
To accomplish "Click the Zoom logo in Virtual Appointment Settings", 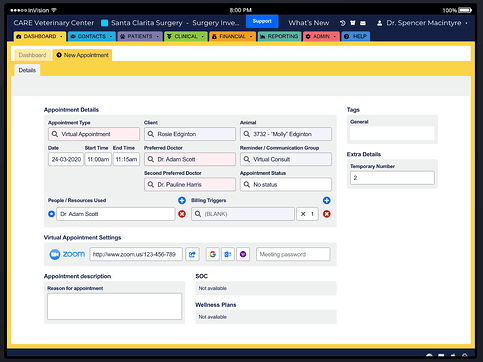I will pos(67,254).
